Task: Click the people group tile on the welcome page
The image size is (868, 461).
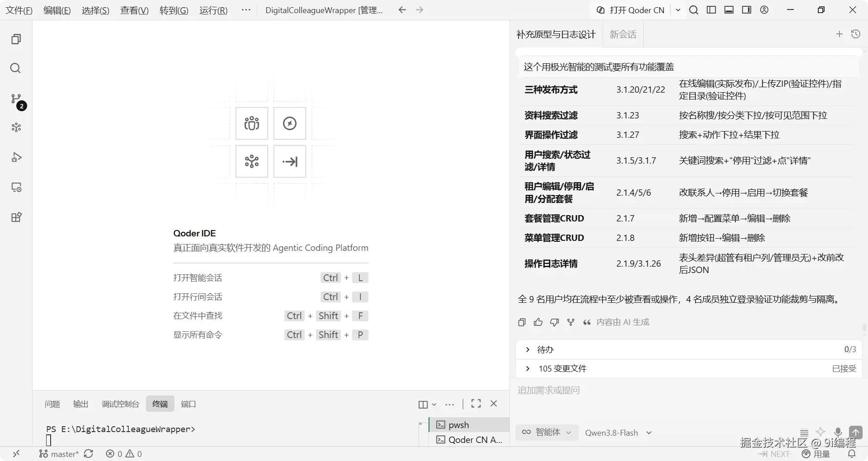Action: click(x=252, y=123)
